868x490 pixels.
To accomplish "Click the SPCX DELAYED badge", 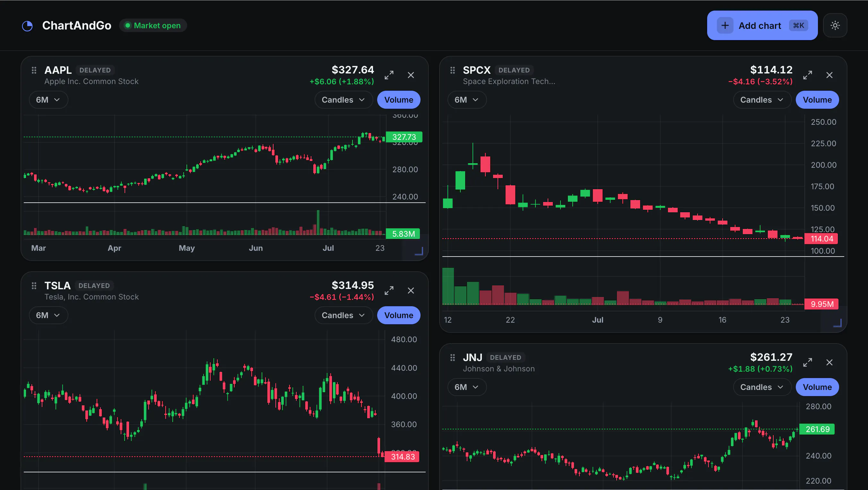I will coord(514,70).
